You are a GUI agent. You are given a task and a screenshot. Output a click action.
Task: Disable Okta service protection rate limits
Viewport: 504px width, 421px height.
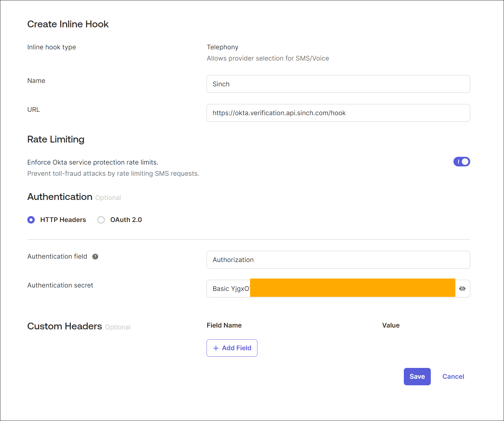tap(462, 162)
